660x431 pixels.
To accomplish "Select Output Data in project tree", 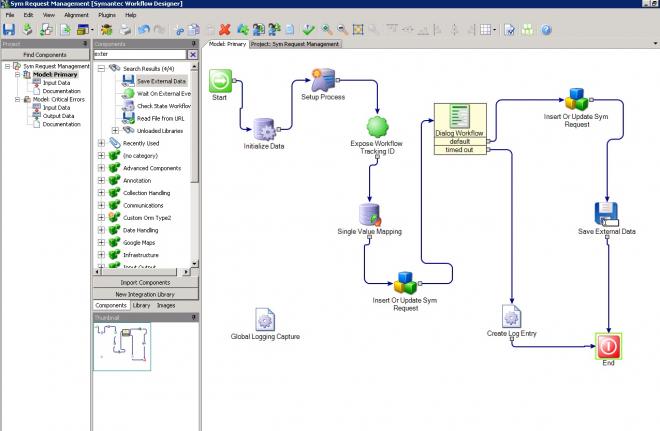I will [58, 116].
